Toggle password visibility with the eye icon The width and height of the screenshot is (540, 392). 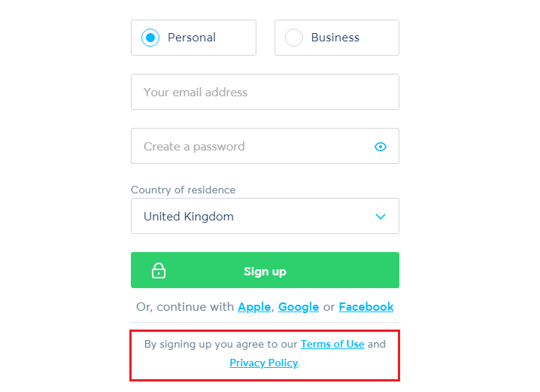(381, 147)
